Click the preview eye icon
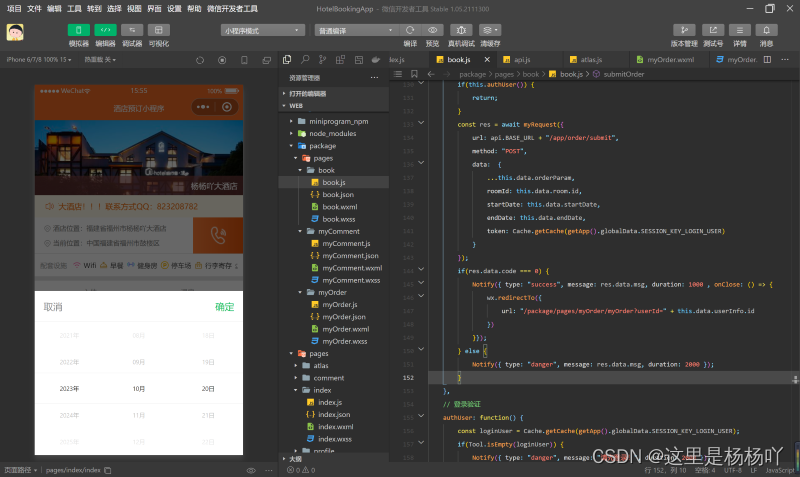 [x=433, y=30]
